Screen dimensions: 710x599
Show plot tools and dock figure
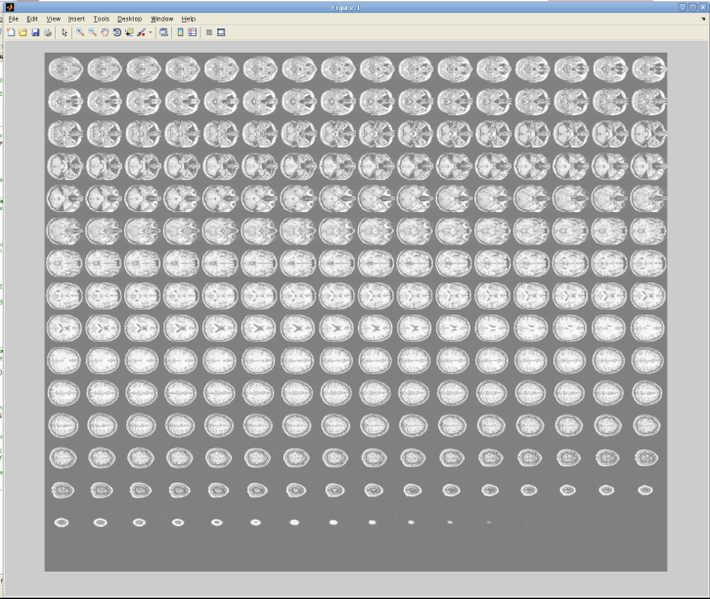coord(221,32)
